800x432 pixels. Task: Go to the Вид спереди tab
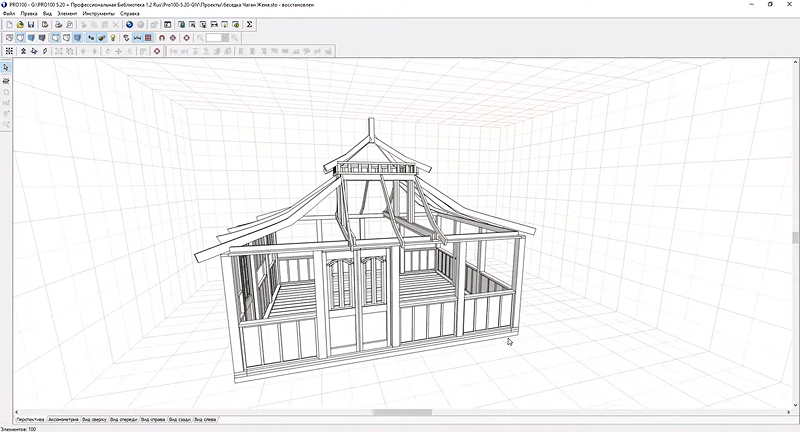(x=124, y=419)
